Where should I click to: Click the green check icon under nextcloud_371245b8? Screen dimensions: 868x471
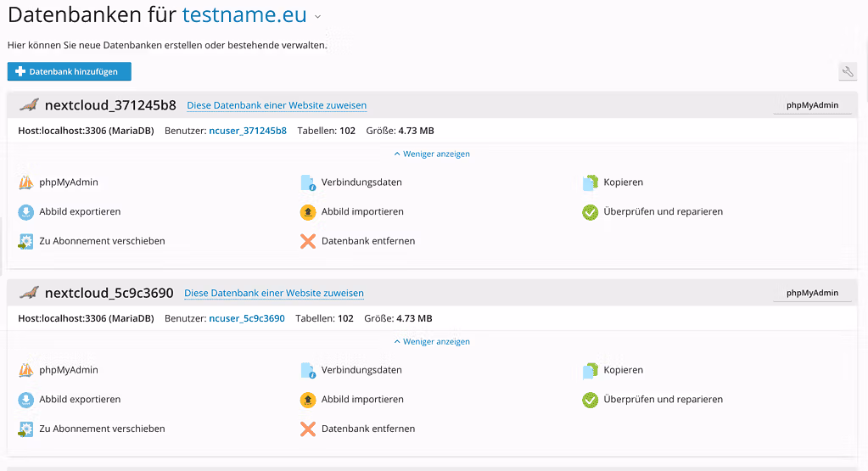[x=590, y=212]
